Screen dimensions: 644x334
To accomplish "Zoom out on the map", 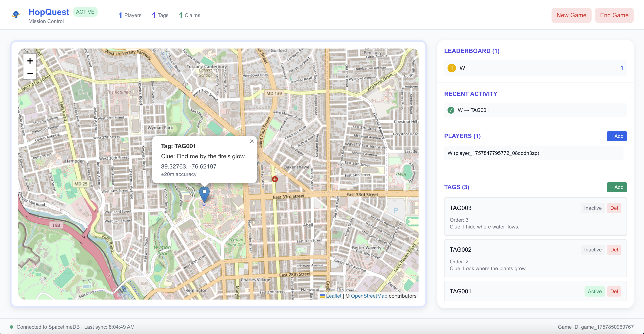I will (x=30, y=73).
